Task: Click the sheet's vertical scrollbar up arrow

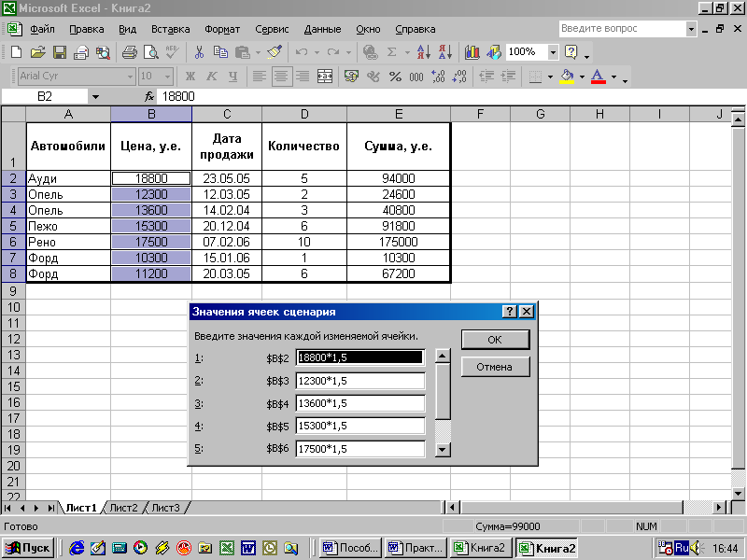Action: pyautogui.click(x=738, y=119)
